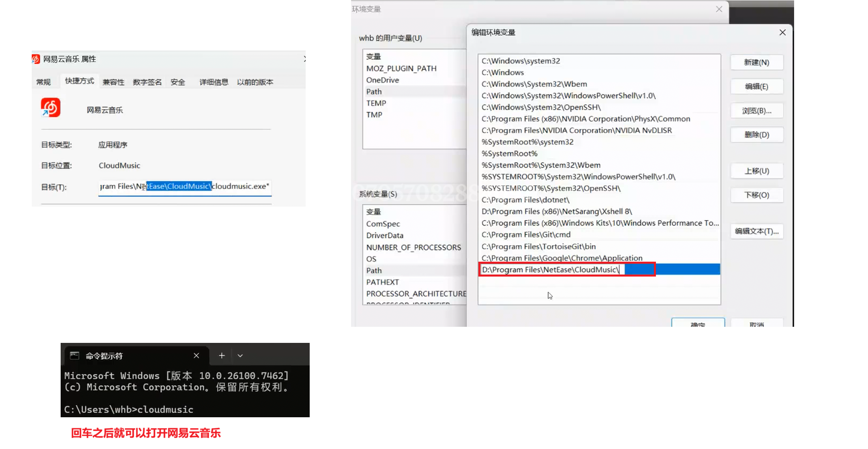
Task: Select OneDrive in the user variables list
Action: 382,80
